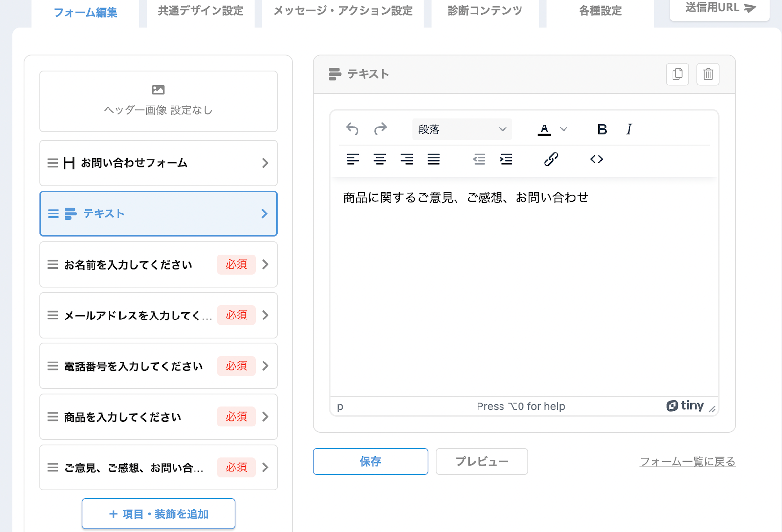Image resolution: width=782 pixels, height=532 pixels.
Task: Click the redo arrow in editor toolbar
Action: coord(380,129)
